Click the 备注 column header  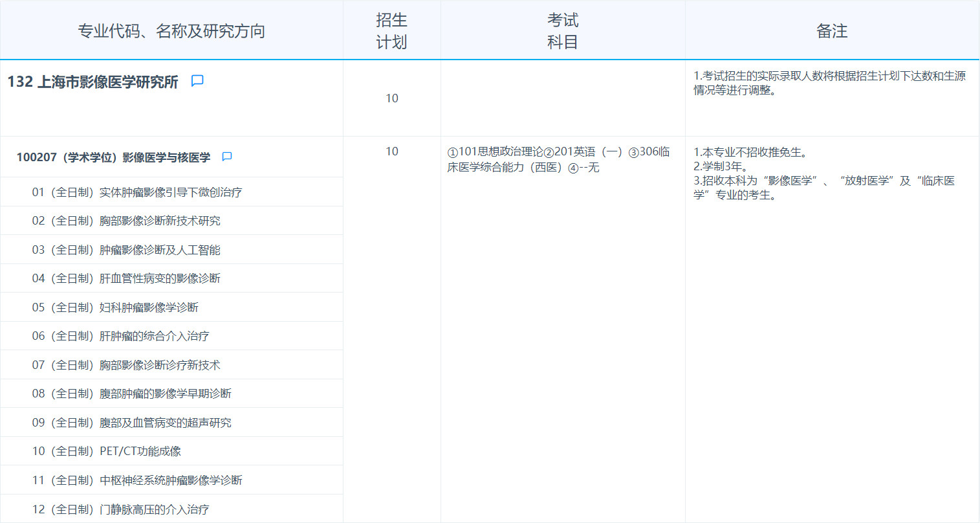click(x=832, y=29)
